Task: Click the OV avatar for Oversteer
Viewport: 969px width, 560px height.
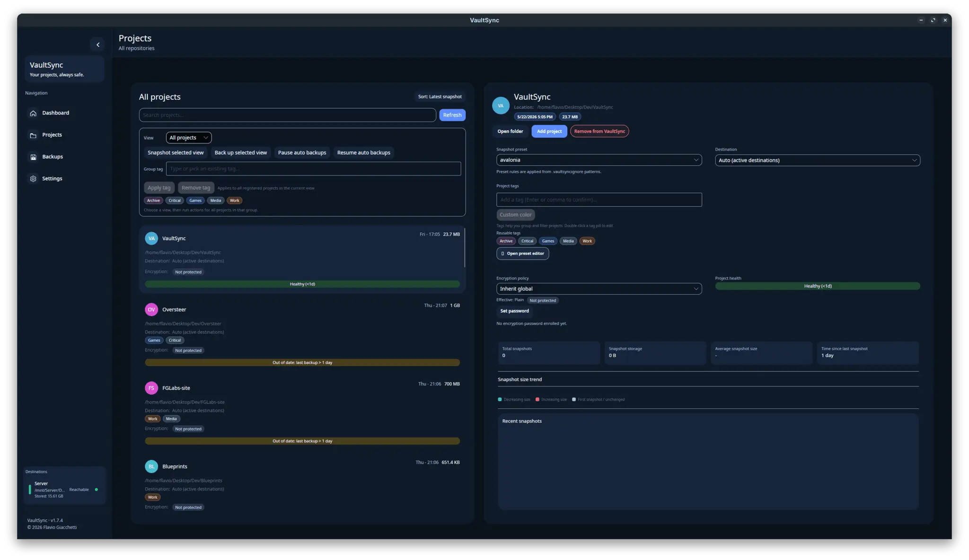Action: click(151, 309)
